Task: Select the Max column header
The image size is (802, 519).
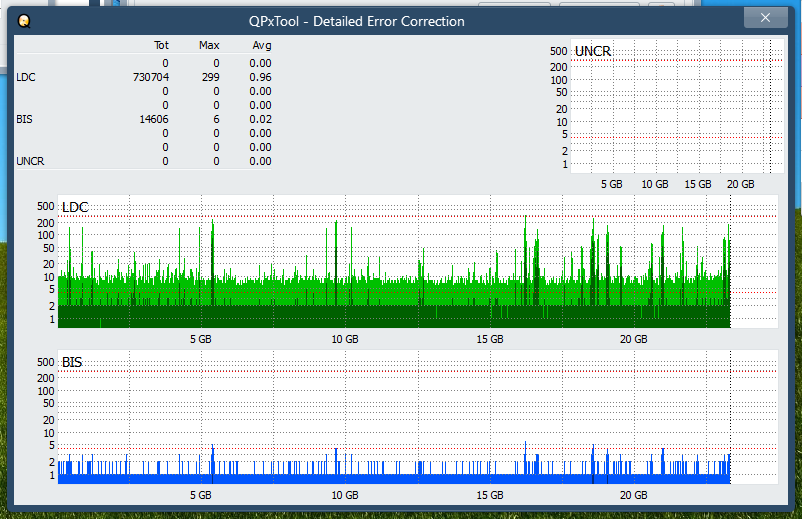Action: coord(209,45)
